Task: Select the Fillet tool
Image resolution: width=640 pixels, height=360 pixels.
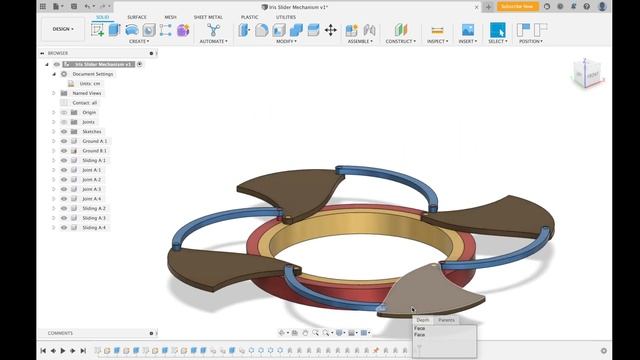Action: [262, 30]
